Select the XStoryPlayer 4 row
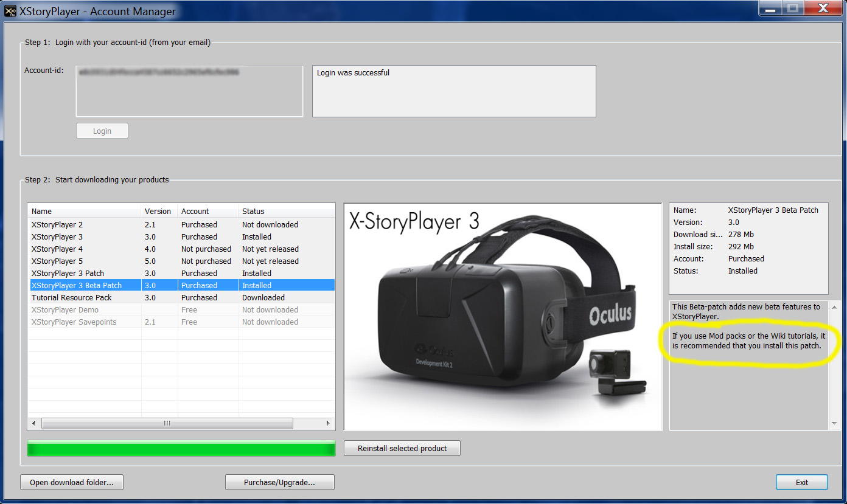 [x=181, y=249]
